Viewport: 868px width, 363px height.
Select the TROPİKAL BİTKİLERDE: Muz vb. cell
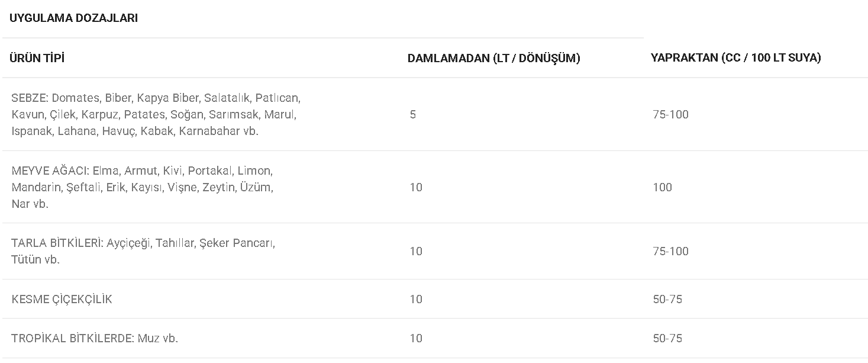(x=95, y=338)
